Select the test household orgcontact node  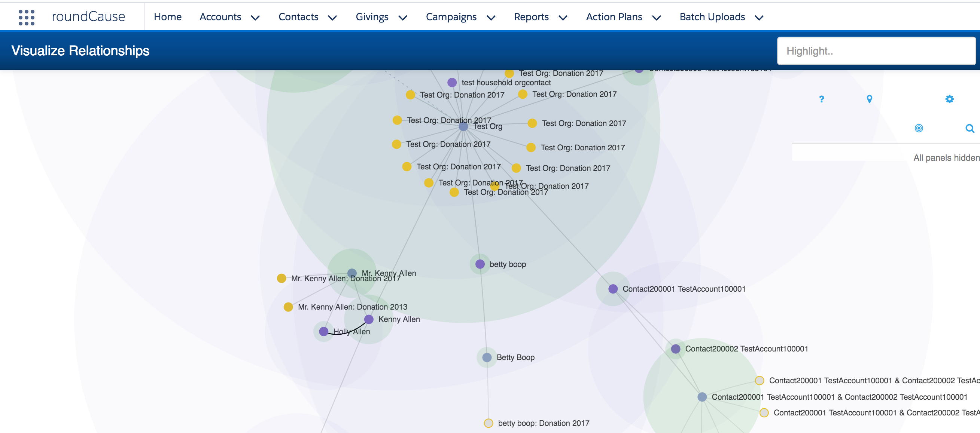point(452,83)
